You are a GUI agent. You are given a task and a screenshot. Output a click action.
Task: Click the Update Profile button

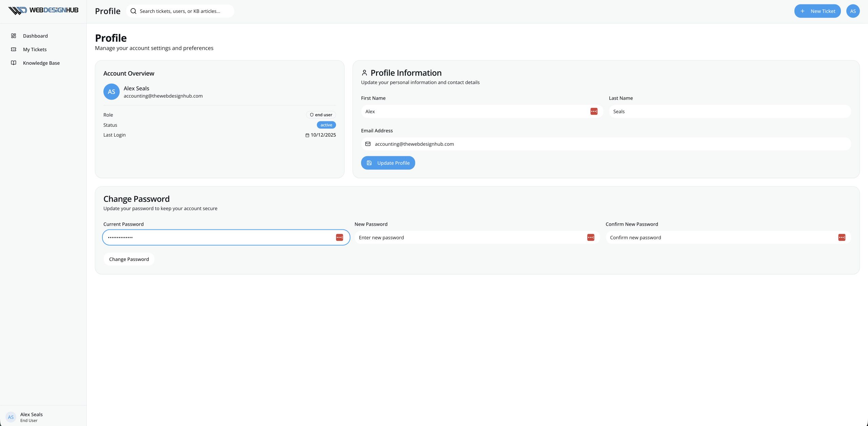[x=388, y=163]
